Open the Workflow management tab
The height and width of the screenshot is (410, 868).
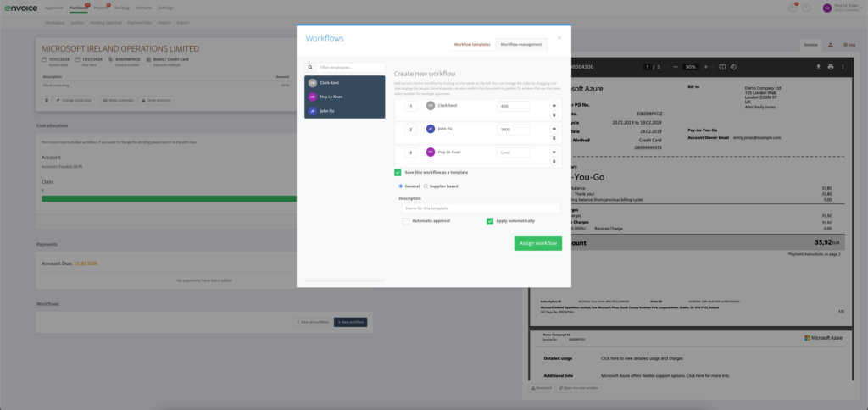[521, 44]
